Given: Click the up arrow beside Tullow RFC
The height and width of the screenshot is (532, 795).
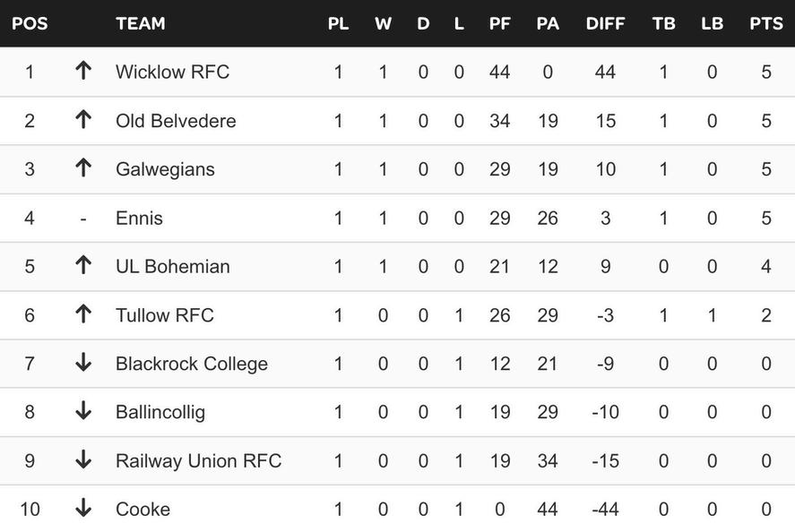Looking at the screenshot, I should (83, 314).
